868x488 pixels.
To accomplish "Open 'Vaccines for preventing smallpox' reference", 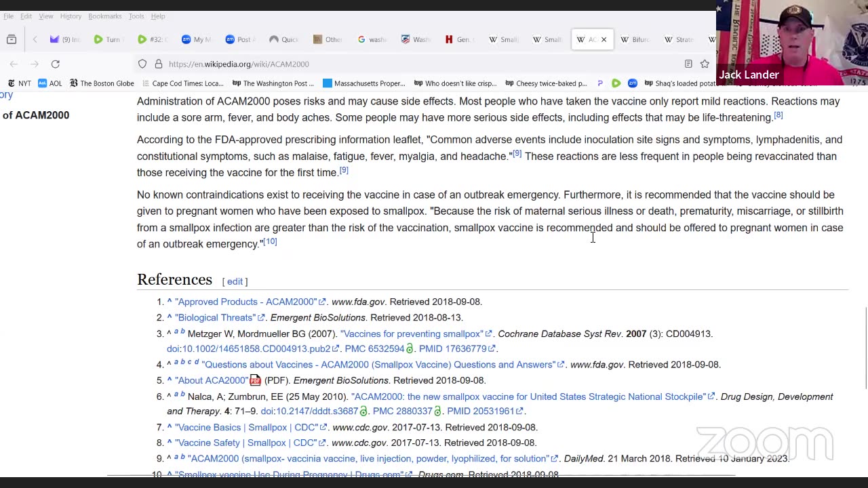I will coord(416,333).
